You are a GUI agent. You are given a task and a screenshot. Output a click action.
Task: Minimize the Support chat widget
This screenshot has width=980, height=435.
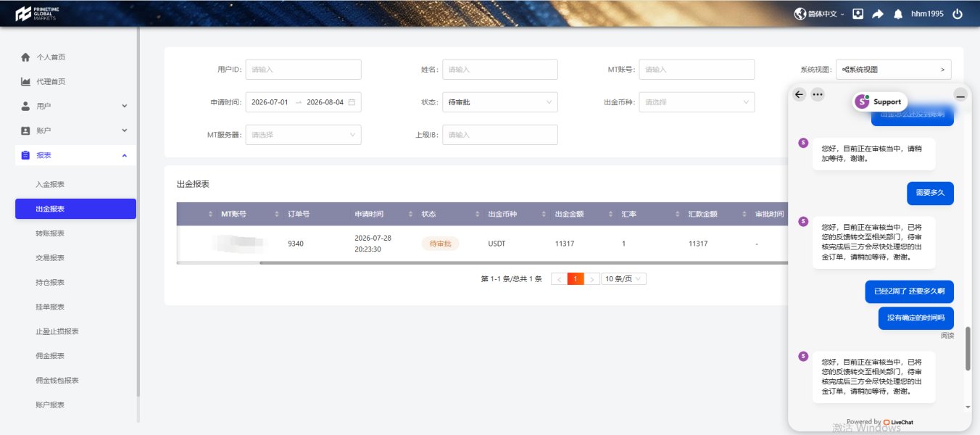pos(960,94)
